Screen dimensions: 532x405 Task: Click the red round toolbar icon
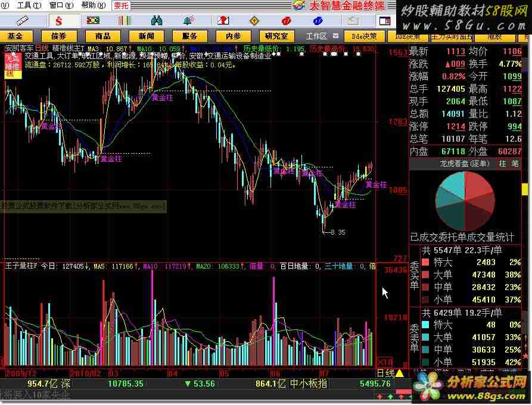pos(286,21)
